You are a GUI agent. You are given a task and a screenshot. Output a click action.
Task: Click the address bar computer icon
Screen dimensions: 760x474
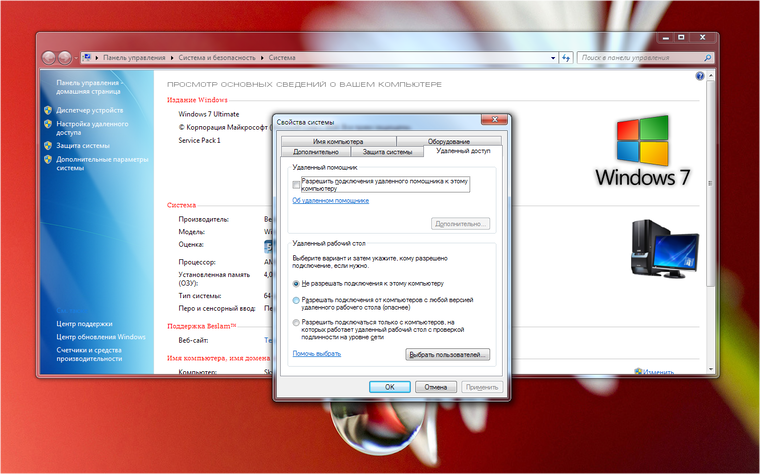click(x=87, y=58)
